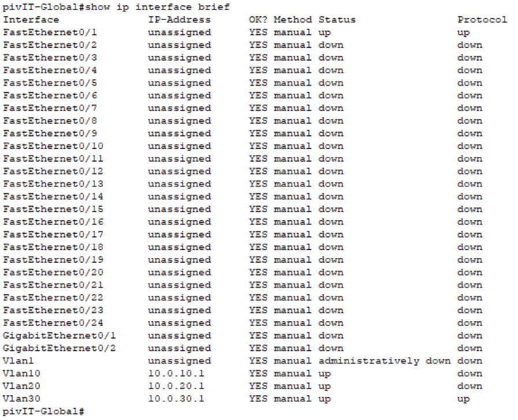The image size is (518, 420).
Task: Click the IP address 10.0.20.1
Action: coord(176,386)
